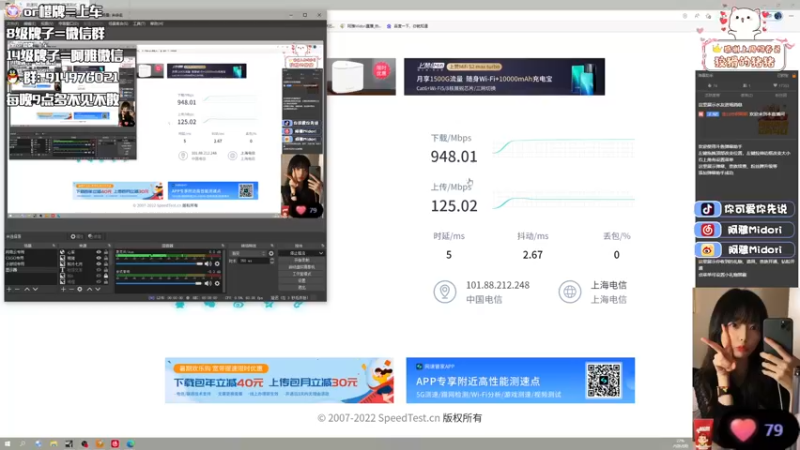Toggle visibility eye of the topmost browser source
800x450 pixels.
[x=98, y=252]
